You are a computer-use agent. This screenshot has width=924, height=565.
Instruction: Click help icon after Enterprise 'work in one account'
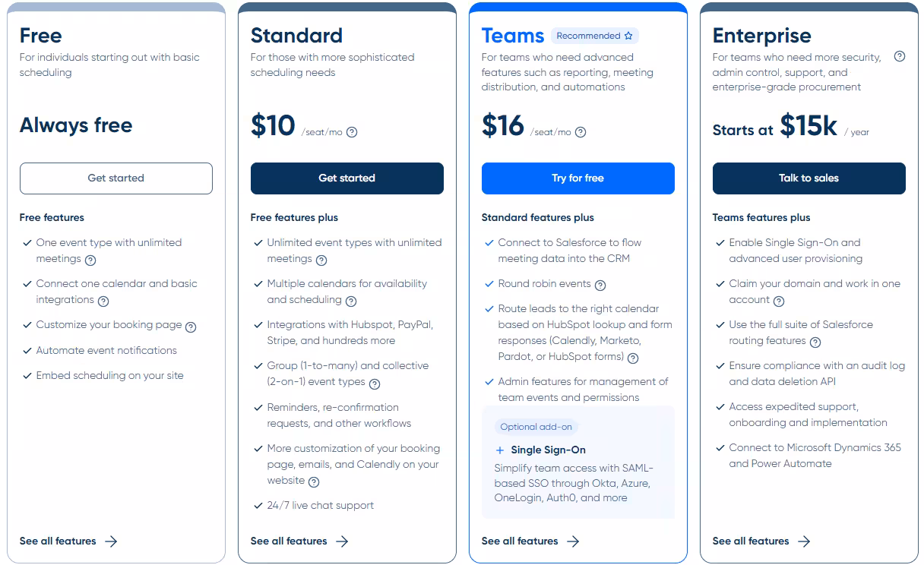[779, 301]
